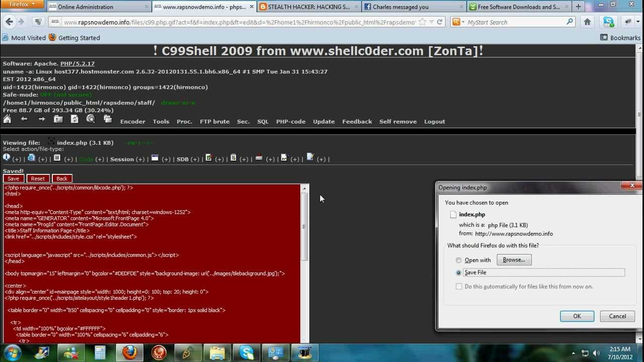Switch to the STEALTH HACKER tab

tap(308, 7)
